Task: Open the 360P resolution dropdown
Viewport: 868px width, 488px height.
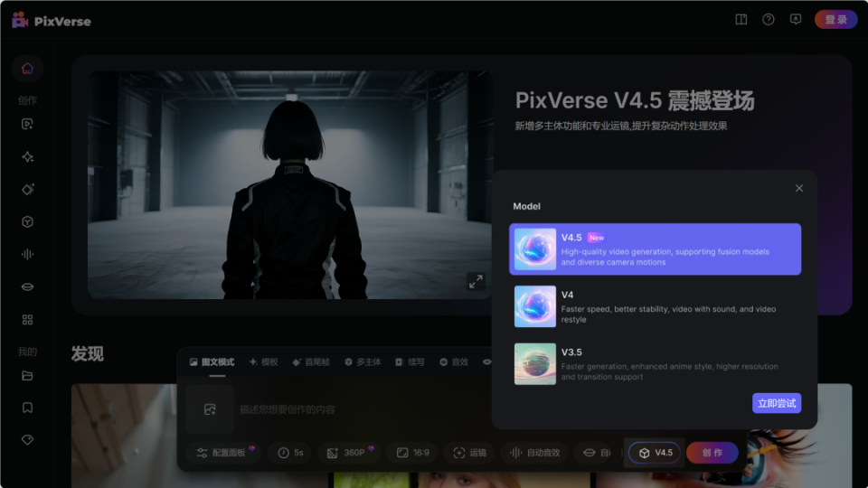Action: point(350,453)
